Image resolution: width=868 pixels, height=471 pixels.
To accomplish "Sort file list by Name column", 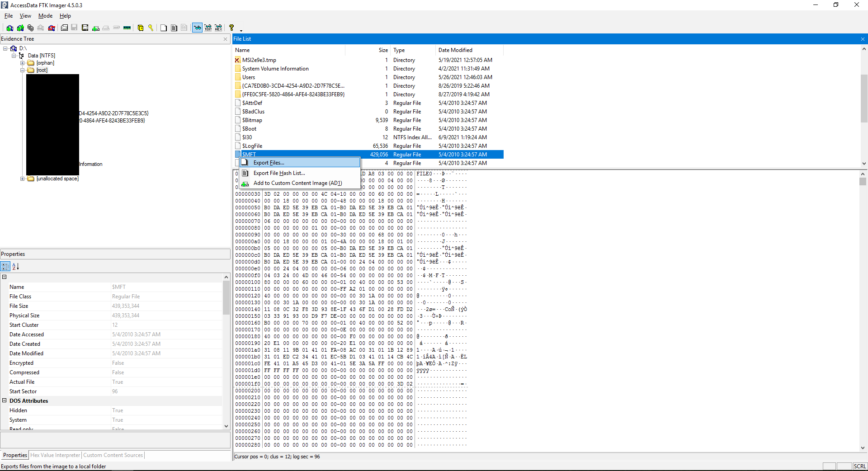I will coord(289,50).
